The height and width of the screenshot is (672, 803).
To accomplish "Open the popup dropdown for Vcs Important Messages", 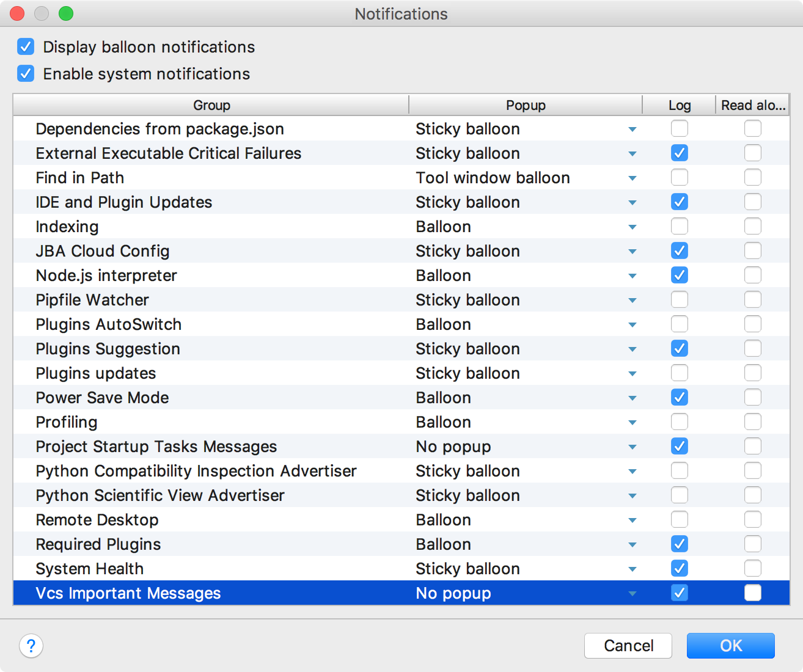I will click(632, 593).
